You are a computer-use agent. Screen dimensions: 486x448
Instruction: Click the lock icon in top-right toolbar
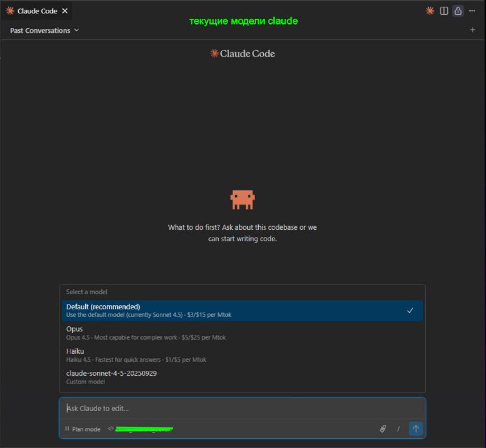pyautogui.click(x=458, y=11)
